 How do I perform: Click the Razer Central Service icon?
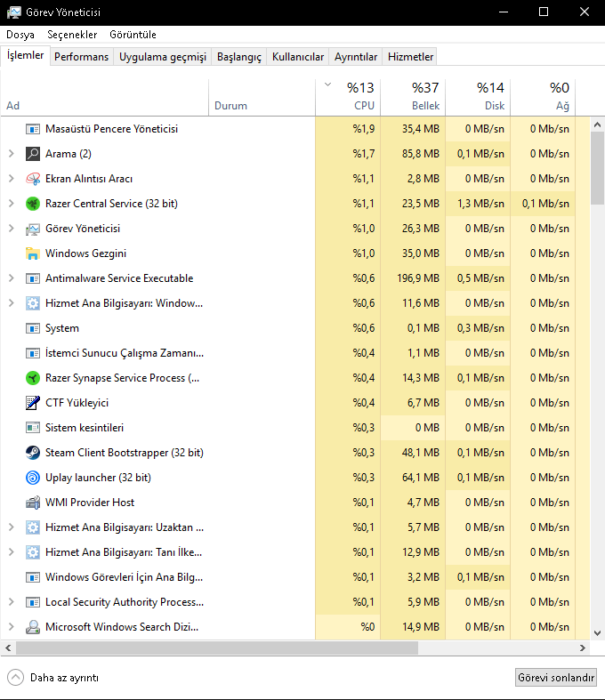(33, 204)
